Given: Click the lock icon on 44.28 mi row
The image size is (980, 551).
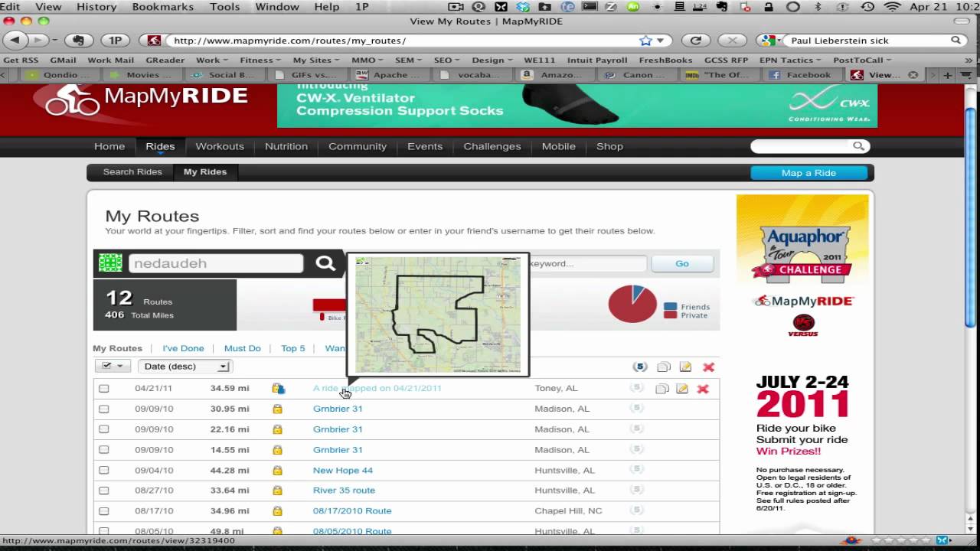Looking at the screenshot, I should click(277, 471).
